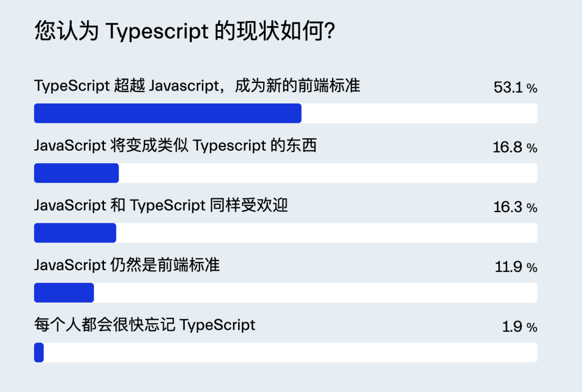Select "JavaScript 和 TypeScript 同样受欢迎" label
582x392 pixels.
tap(161, 205)
